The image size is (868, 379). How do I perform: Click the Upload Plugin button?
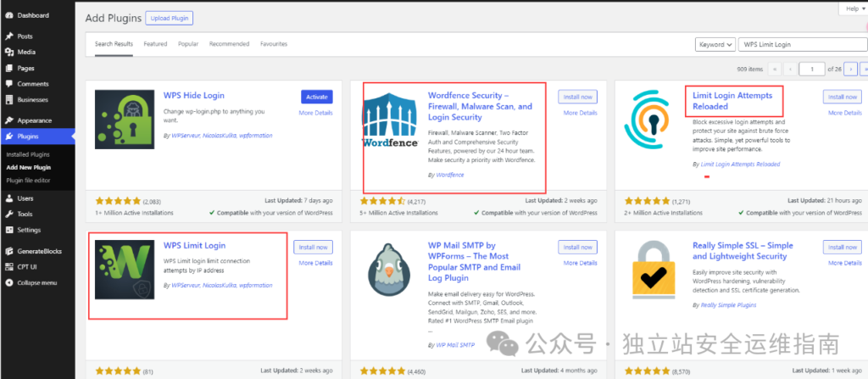169,19
